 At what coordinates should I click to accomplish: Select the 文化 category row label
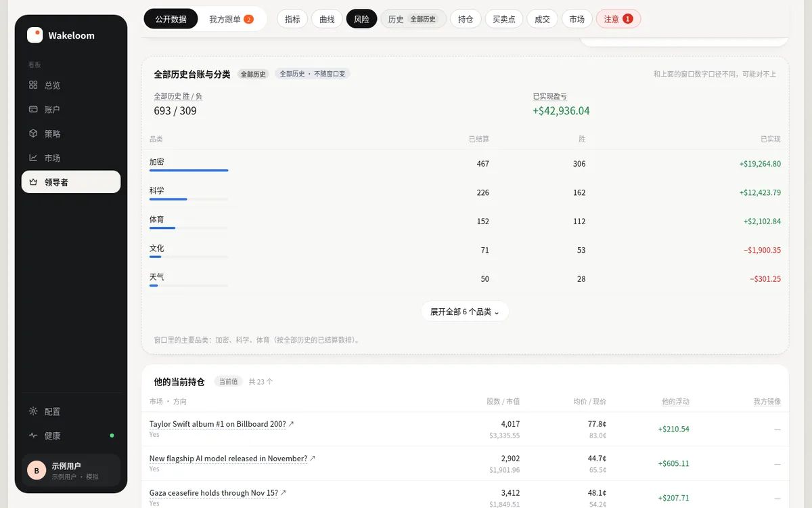157,249
